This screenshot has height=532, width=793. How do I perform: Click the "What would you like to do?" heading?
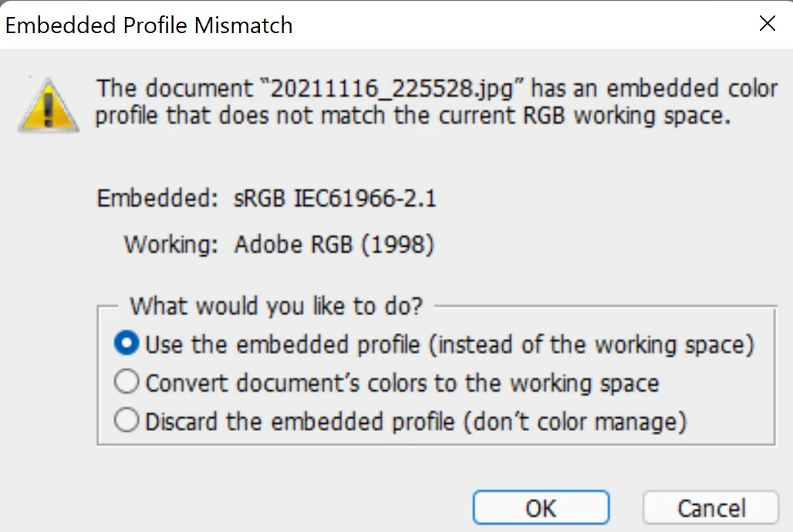(x=275, y=306)
